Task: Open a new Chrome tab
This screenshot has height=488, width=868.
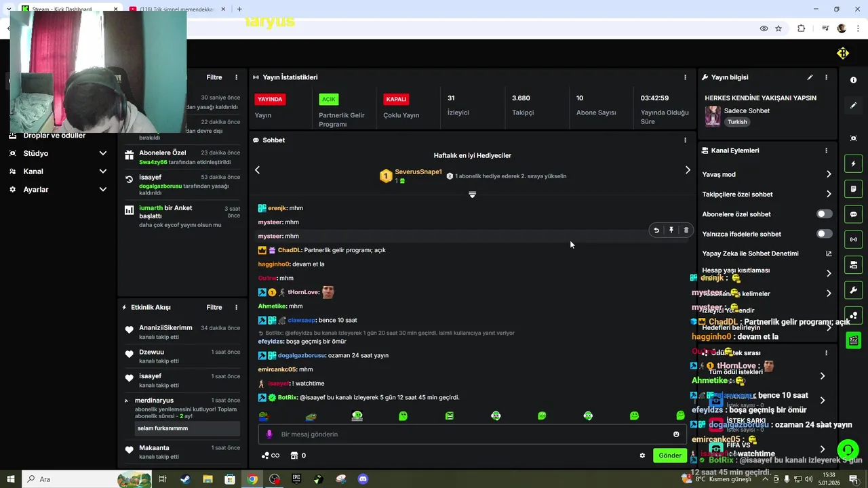Action: (239, 9)
